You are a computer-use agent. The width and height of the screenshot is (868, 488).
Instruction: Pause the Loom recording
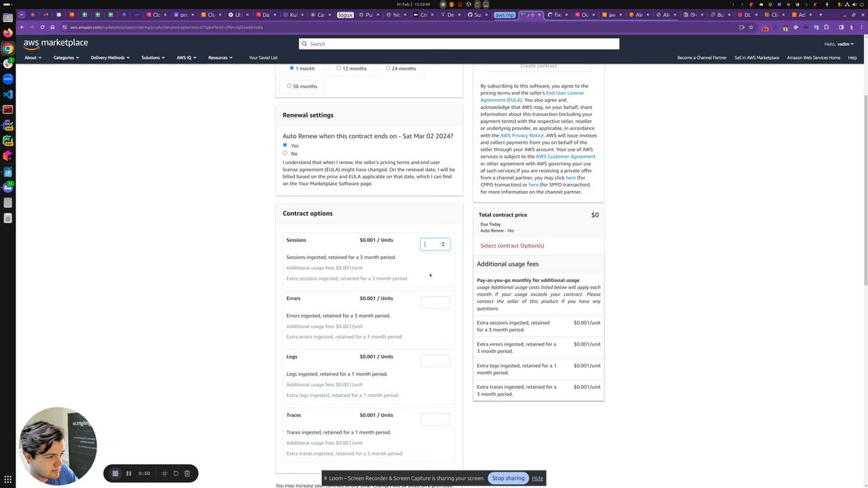[x=129, y=473]
